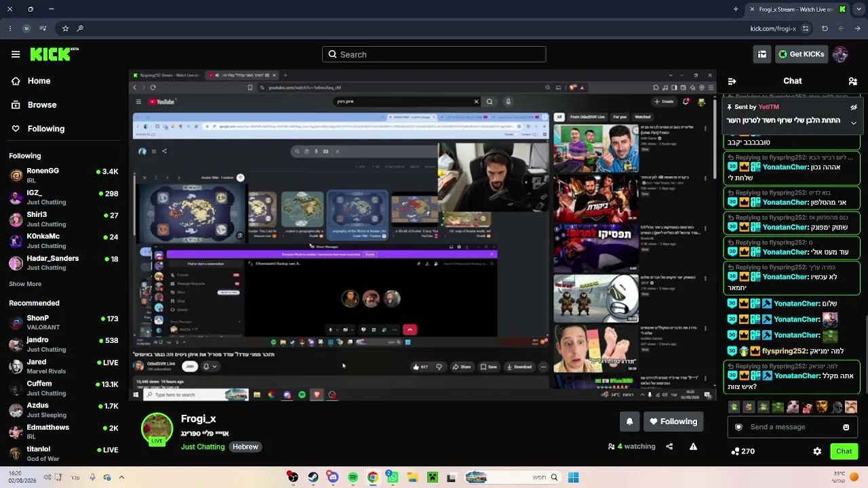Open Edmatthews recommended channel
The image size is (868, 488).
(x=64, y=432)
